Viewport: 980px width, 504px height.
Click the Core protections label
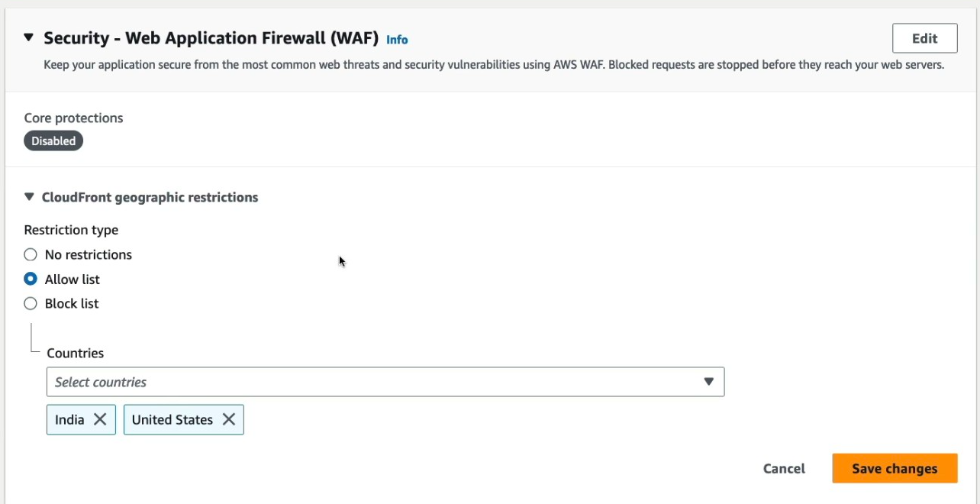(73, 118)
